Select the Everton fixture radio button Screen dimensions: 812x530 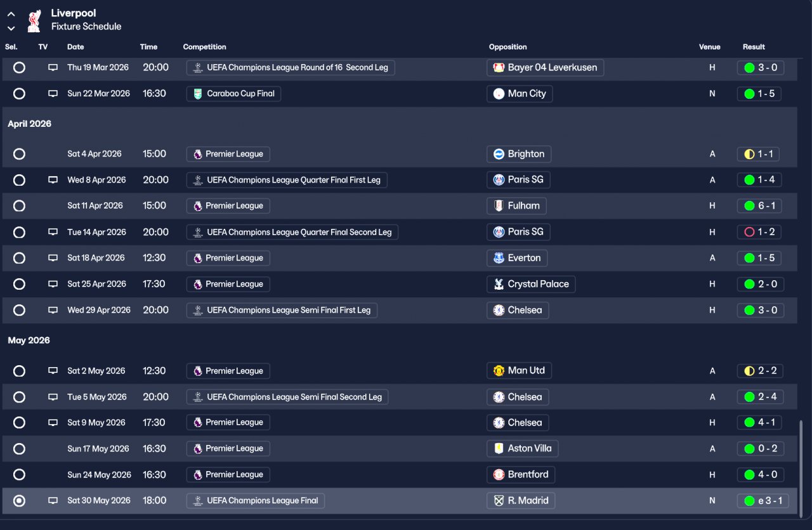(x=20, y=258)
